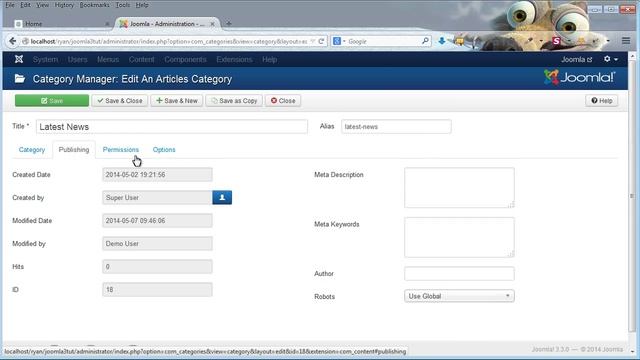Viewport: 640px width, 360px height.
Task: Click the Joomla logo icon in the admin menu
Action: 19,59
